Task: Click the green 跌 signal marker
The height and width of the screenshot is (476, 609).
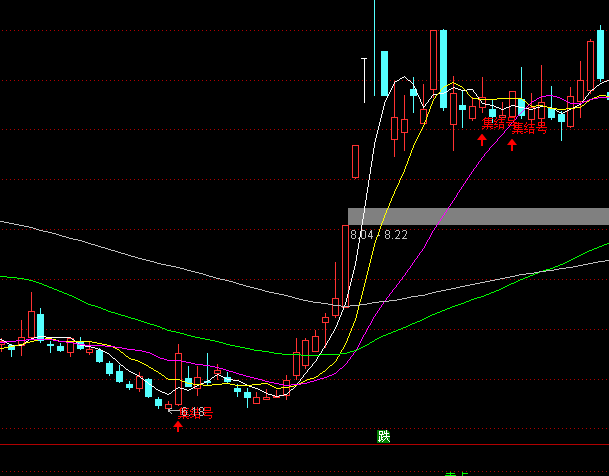Action: (383, 435)
